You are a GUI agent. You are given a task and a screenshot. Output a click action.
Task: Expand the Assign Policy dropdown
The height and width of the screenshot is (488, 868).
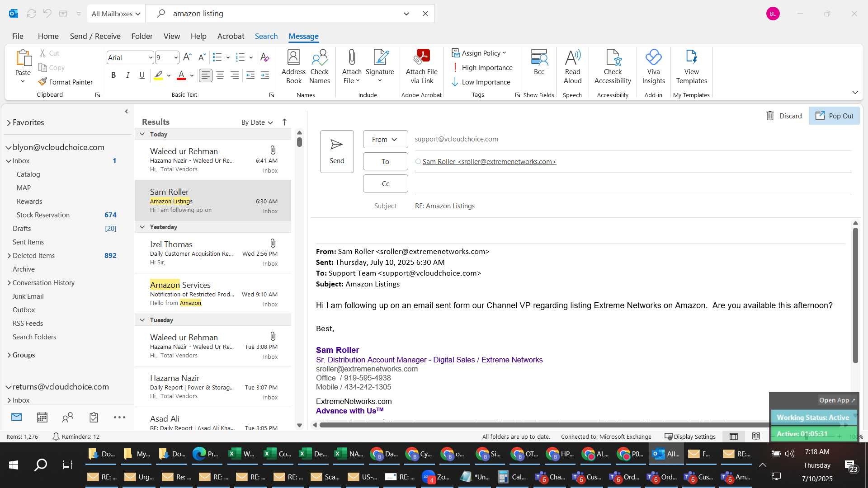479,53
